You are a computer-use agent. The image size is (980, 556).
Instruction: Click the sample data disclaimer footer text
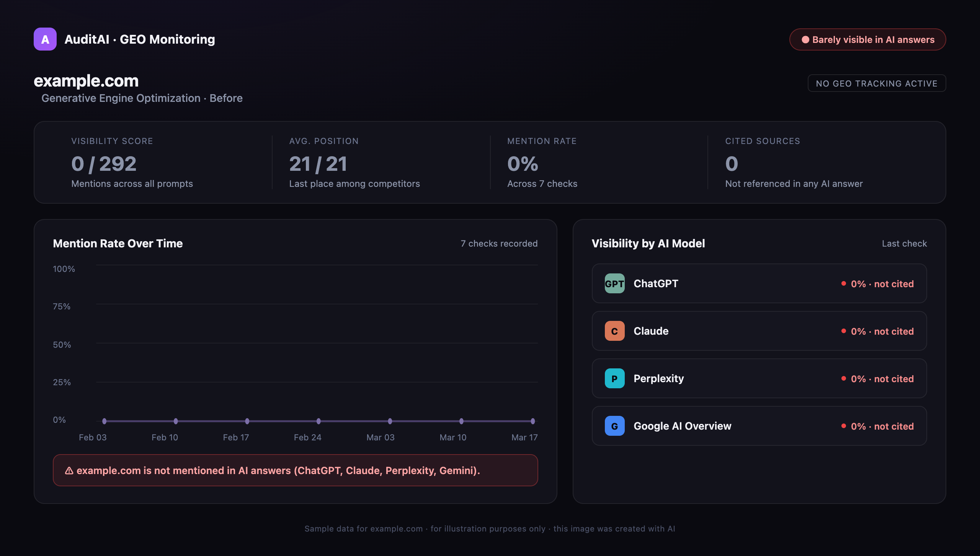click(x=490, y=529)
